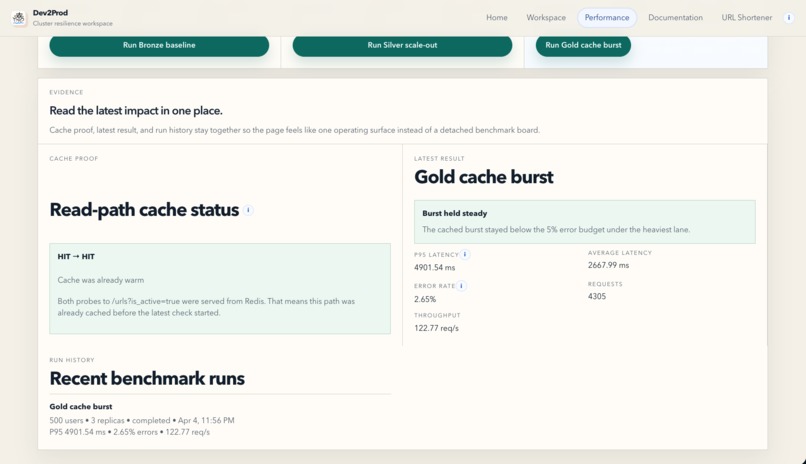Click the throughput value 122.77 req/s

click(436, 328)
